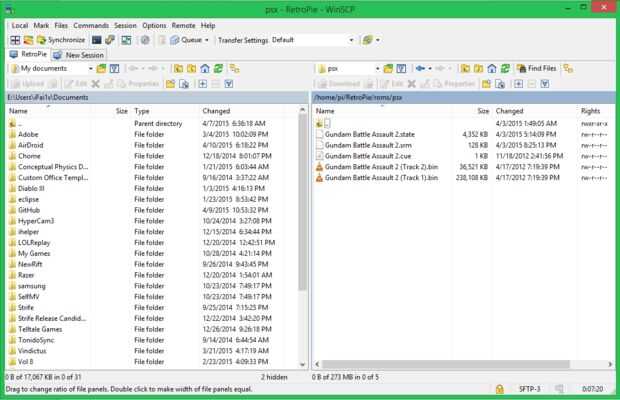620x400 pixels.
Task: Click remote panel Filter icon beside psx
Action: [401, 68]
